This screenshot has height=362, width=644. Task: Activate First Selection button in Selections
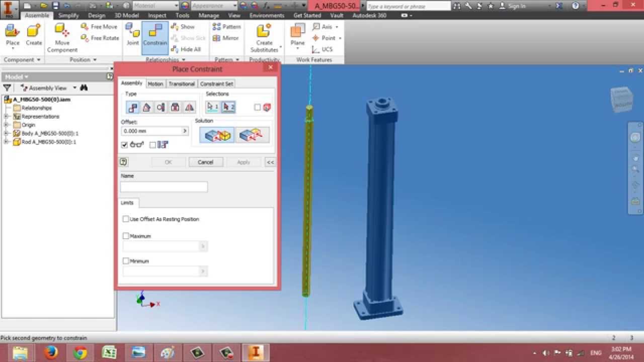tap(213, 107)
